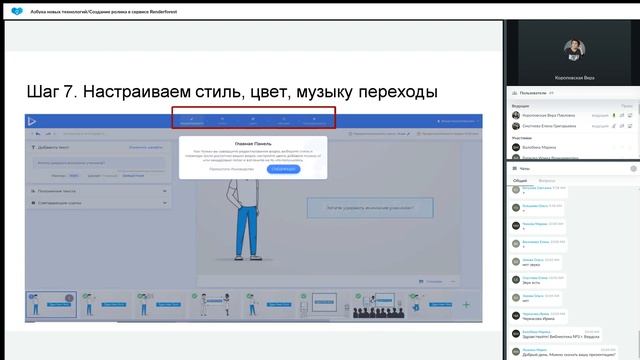Click the blue Следующая button in the dialog

click(284, 169)
